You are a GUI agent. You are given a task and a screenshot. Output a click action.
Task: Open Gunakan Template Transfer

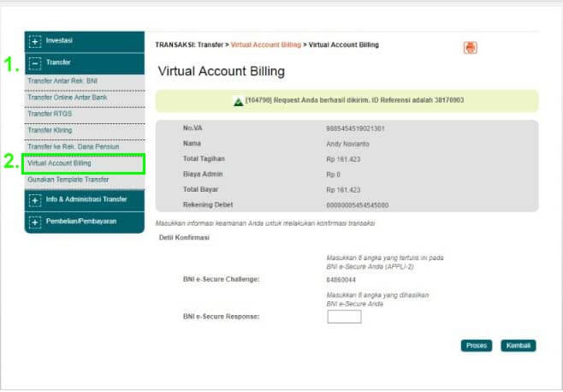click(x=85, y=180)
